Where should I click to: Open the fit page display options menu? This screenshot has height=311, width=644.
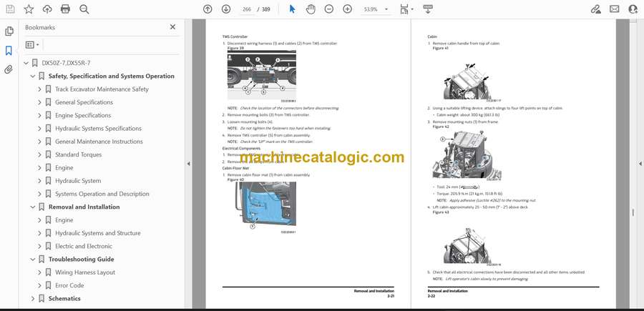[406, 9]
